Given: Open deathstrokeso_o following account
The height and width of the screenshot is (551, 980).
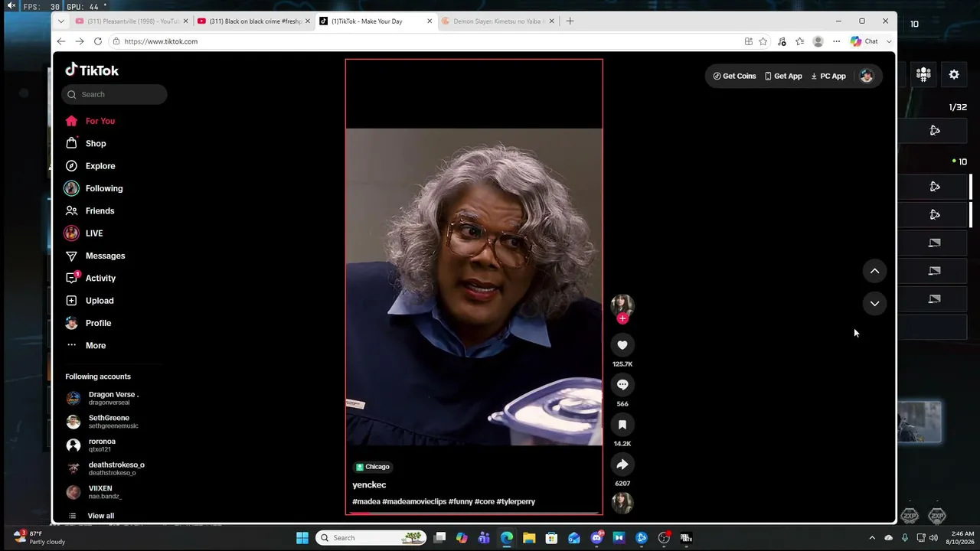Looking at the screenshot, I should click(106, 468).
